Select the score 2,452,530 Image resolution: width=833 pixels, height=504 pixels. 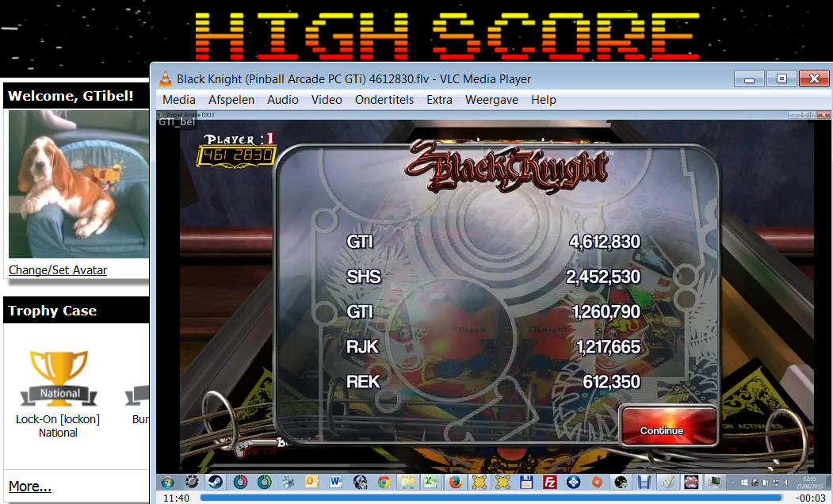[603, 277]
